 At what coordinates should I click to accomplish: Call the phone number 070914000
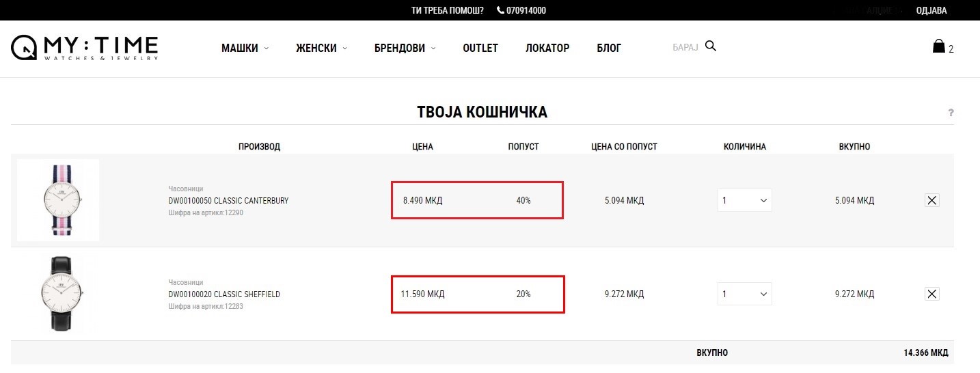[521, 10]
